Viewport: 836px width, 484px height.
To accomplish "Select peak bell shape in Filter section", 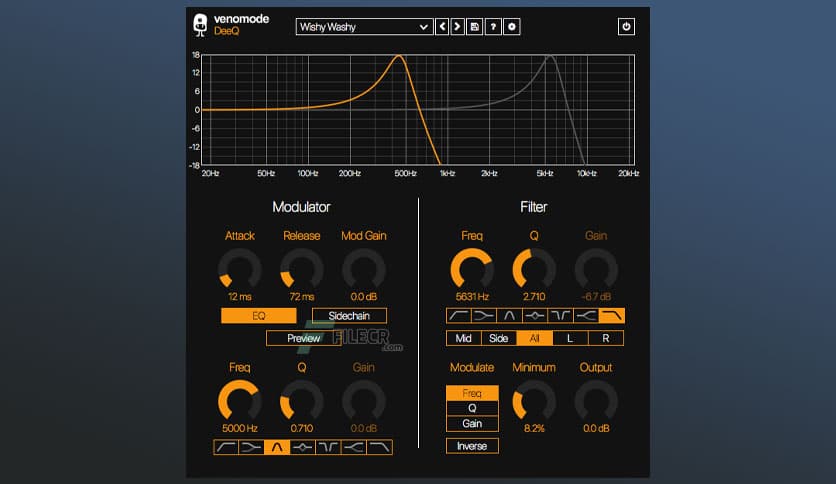I will pos(535,316).
